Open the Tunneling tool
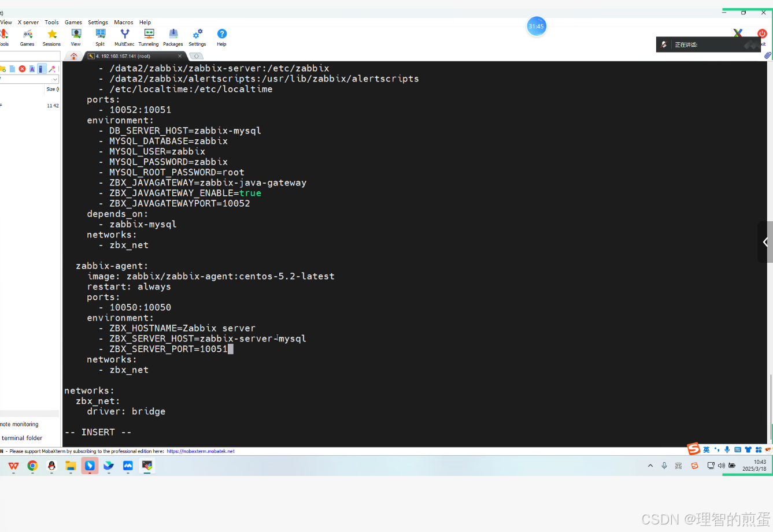This screenshot has height=532, width=773. (149, 38)
